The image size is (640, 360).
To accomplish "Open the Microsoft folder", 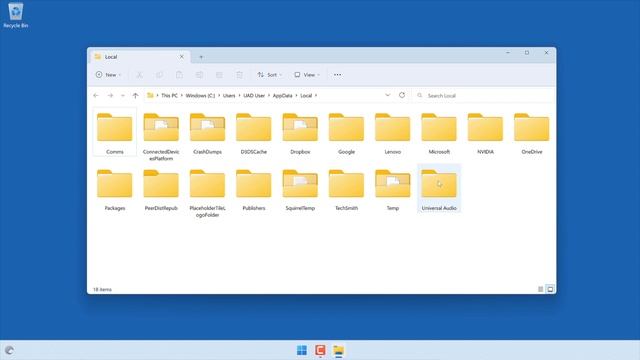I will click(439, 132).
